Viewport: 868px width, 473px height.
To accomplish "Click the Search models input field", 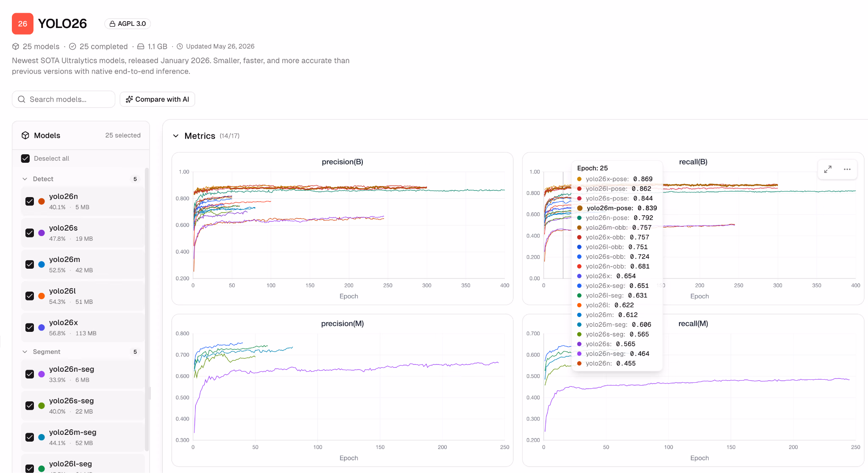I will 64,99.
